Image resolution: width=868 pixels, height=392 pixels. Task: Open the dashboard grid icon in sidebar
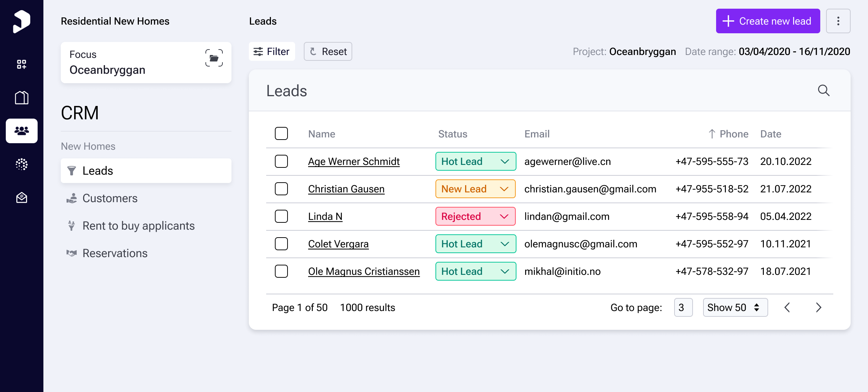point(22,64)
